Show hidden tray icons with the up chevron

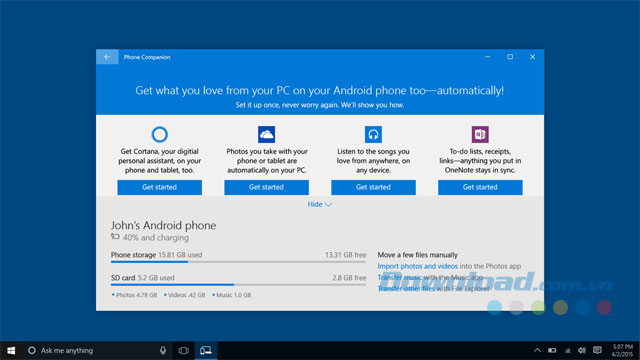pyautogui.click(x=537, y=350)
